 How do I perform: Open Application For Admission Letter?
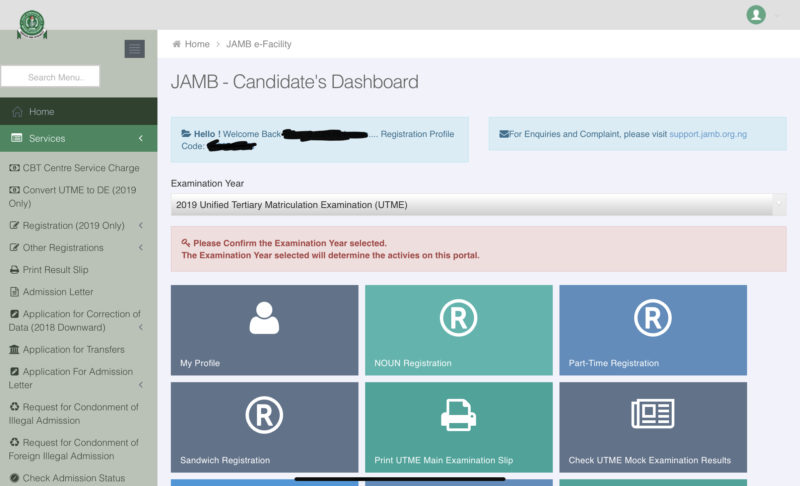[x=71, y=378]
